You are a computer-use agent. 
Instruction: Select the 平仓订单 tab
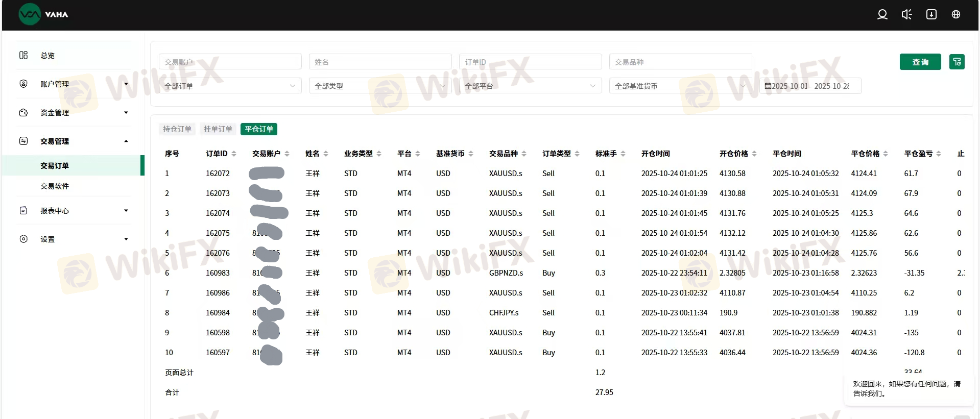click(259, 129)
